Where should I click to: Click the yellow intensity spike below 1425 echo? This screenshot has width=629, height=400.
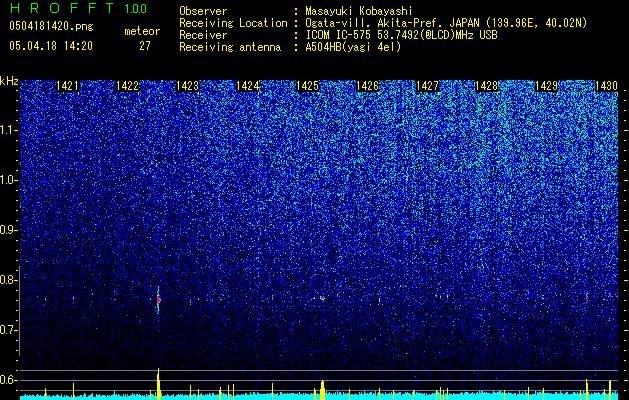tap(323, 390)
